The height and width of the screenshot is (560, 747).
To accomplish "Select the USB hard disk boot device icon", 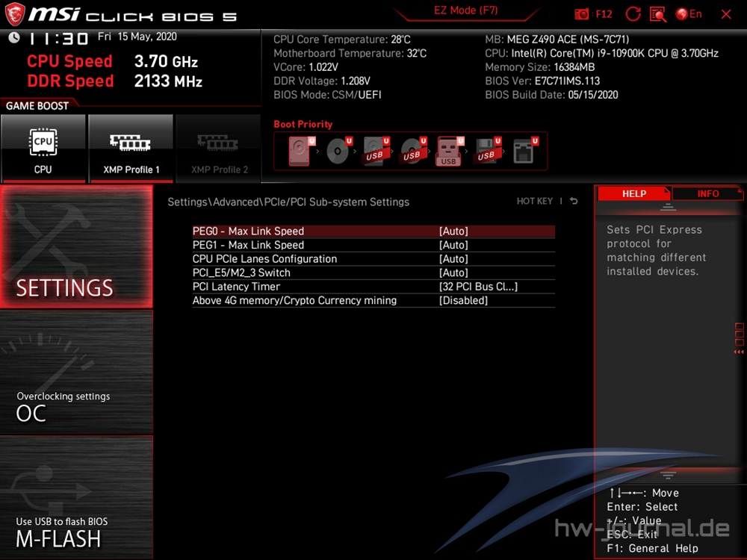I will click(376, 151).
